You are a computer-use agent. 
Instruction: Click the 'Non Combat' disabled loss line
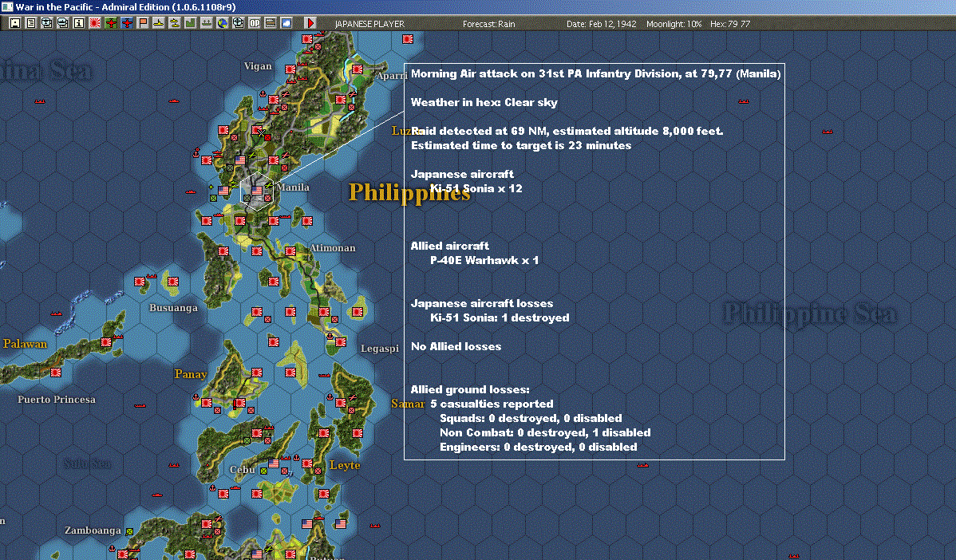pos(545,432)
